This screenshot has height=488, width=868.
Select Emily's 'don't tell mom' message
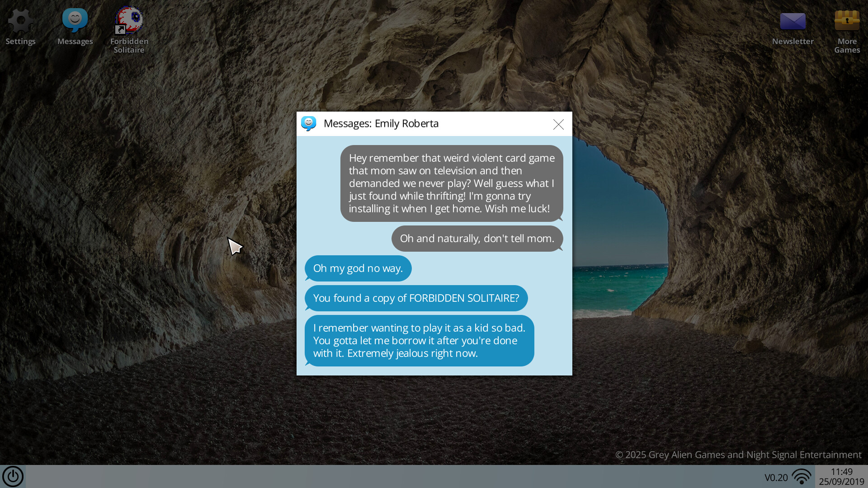477,239
